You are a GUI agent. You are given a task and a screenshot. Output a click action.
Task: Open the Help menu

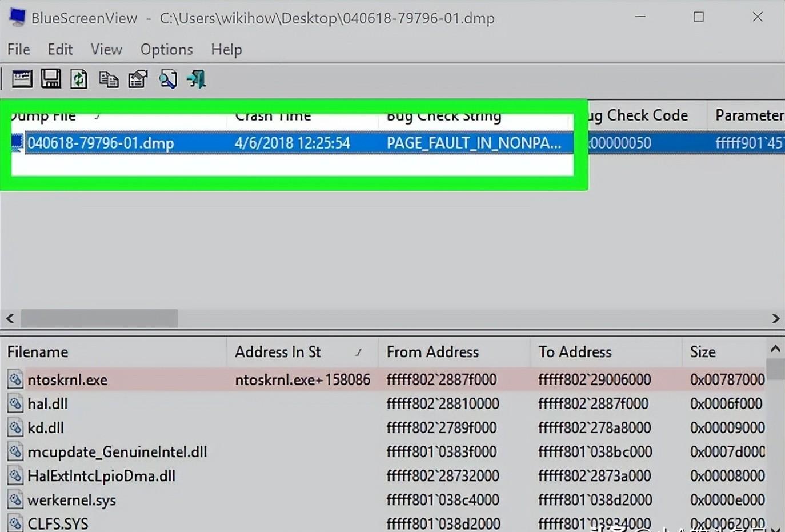point(226,49)
